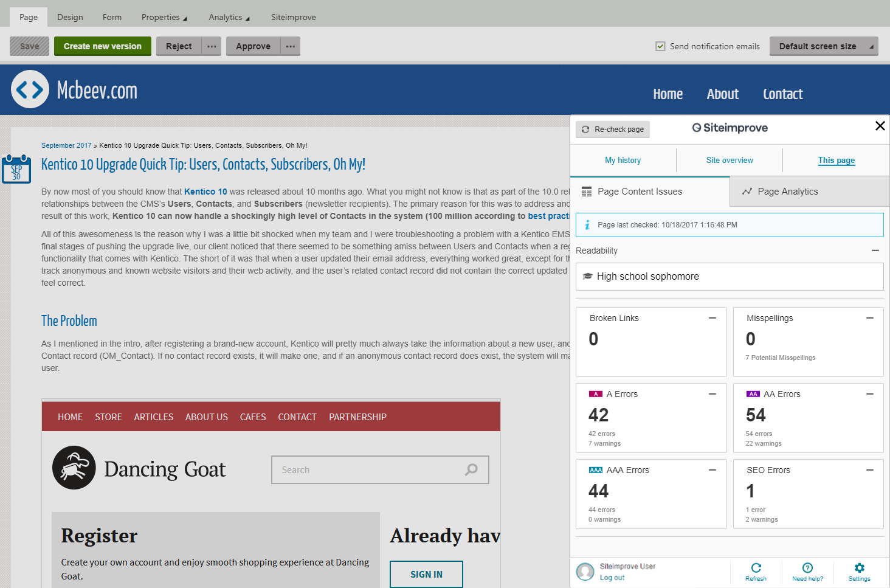
Task: Click the Siteimprove logo
Action: [x=730, y=128]
